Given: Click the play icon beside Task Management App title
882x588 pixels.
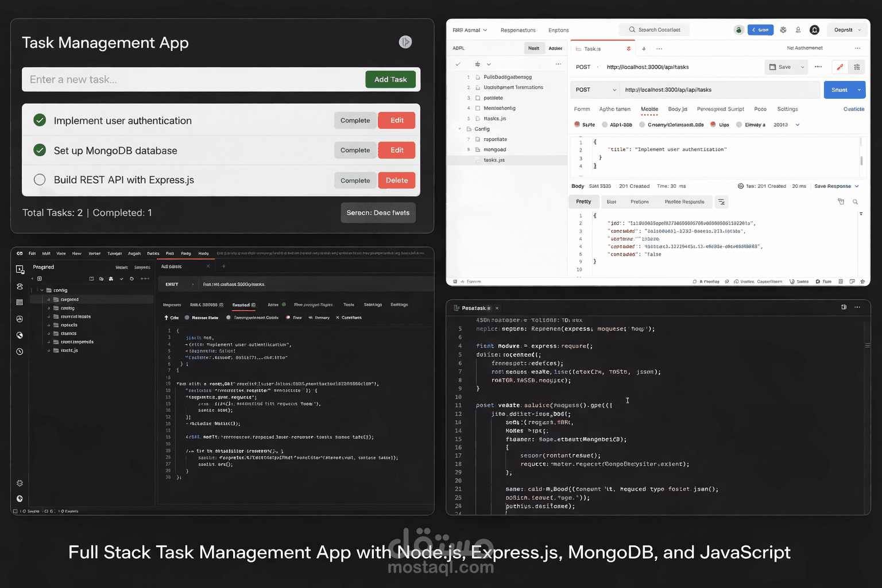Looking at the screenshot, I should coord(405,42).
